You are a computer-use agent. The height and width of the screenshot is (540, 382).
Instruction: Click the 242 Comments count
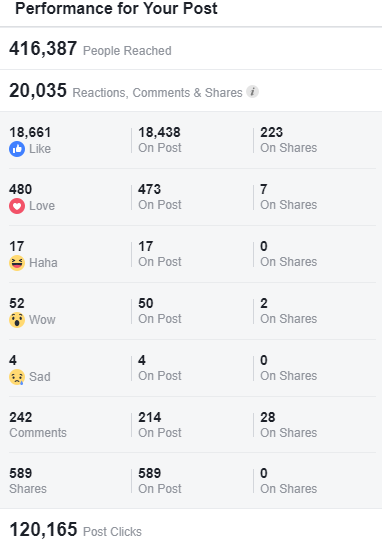(x=21, y=417)
